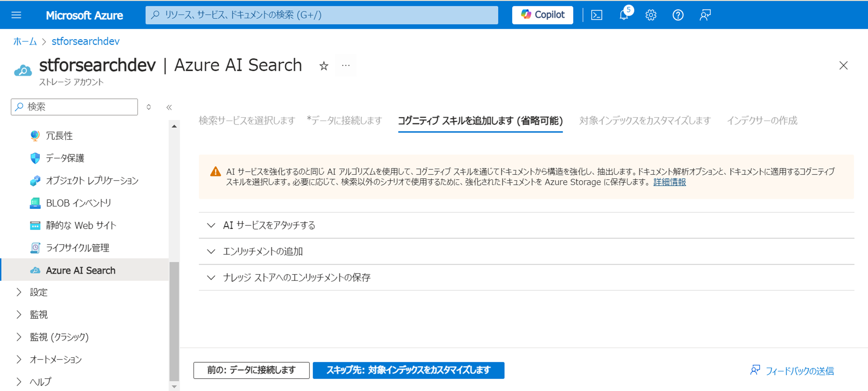Click the orange warning triangle icon
This screenshot has width=868, height=391.
point(215,172)
